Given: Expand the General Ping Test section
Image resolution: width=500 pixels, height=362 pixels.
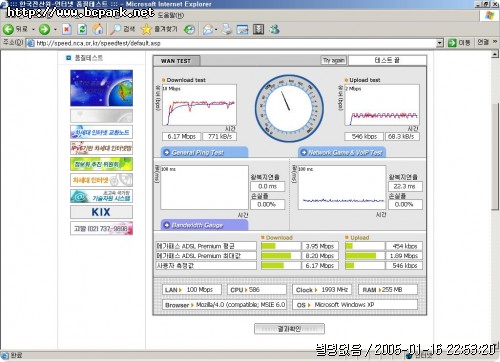Looking at the screenshot, I should 204,152.
